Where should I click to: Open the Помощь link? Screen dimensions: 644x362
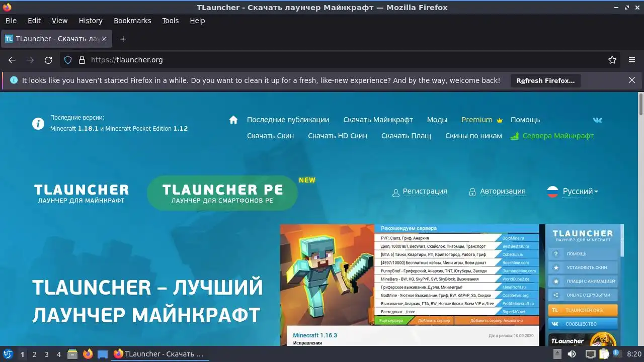pyautogui.click(x=525, y=120)
